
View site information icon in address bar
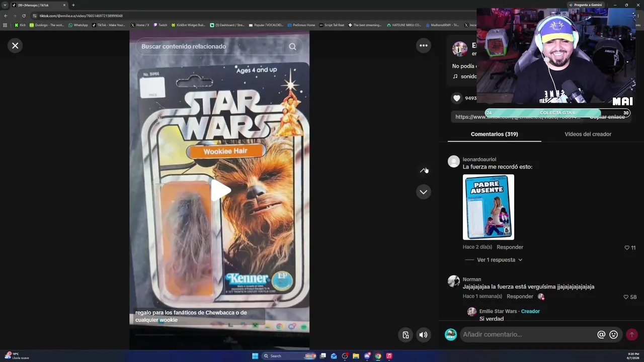click(x=35, y=16)
